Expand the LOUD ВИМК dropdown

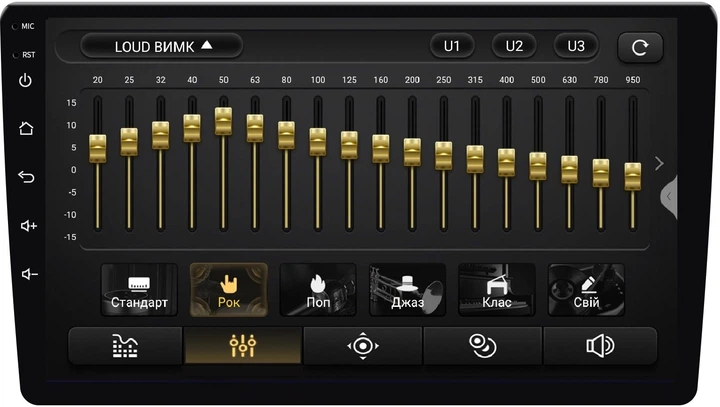pyautogui.click(x=162, y=46)
